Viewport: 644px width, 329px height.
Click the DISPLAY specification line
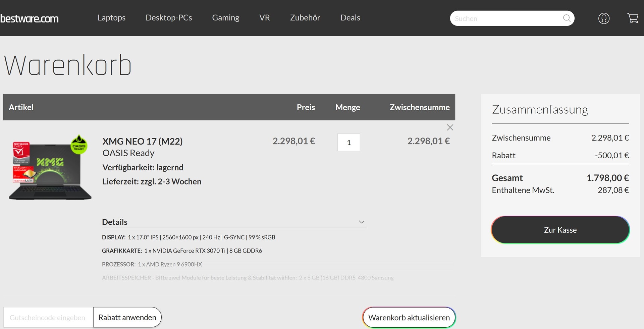tap(189, 237)
